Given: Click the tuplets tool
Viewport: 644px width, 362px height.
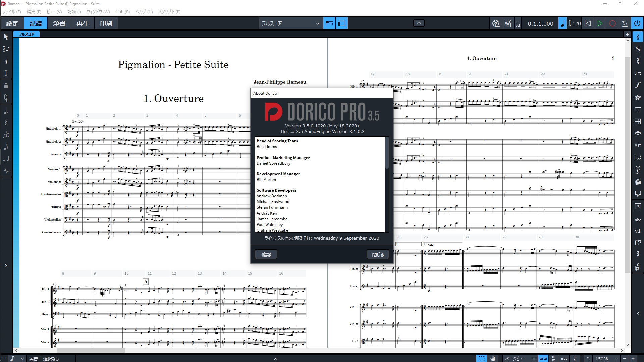Looking at the screenshot, I should click(x=6, y=135).
